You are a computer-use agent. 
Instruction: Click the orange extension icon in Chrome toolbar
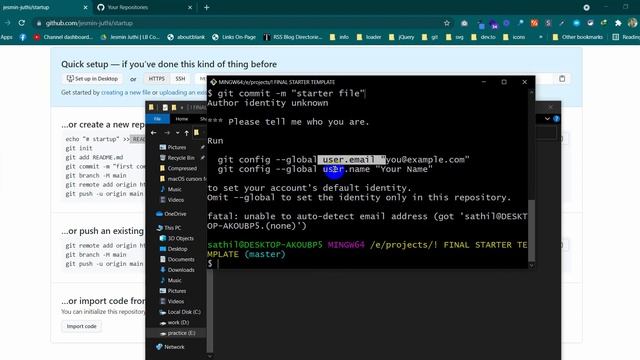pos(534,23)
